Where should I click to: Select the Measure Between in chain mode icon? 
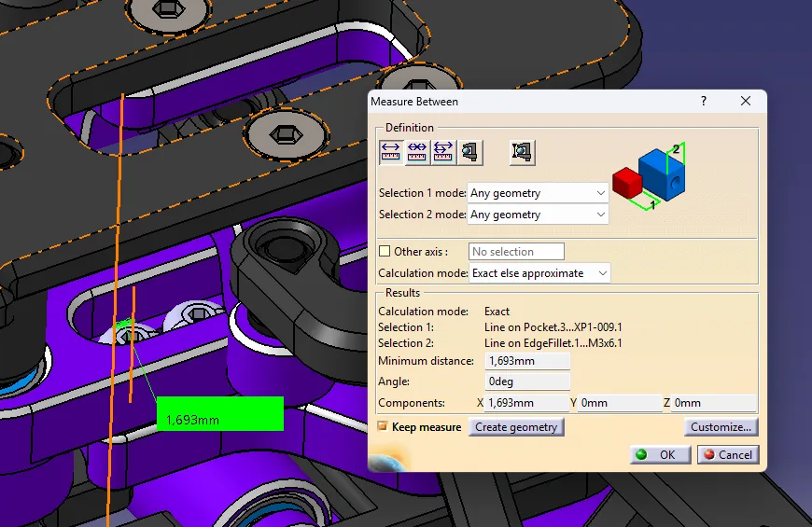click(x=417, y=152)
